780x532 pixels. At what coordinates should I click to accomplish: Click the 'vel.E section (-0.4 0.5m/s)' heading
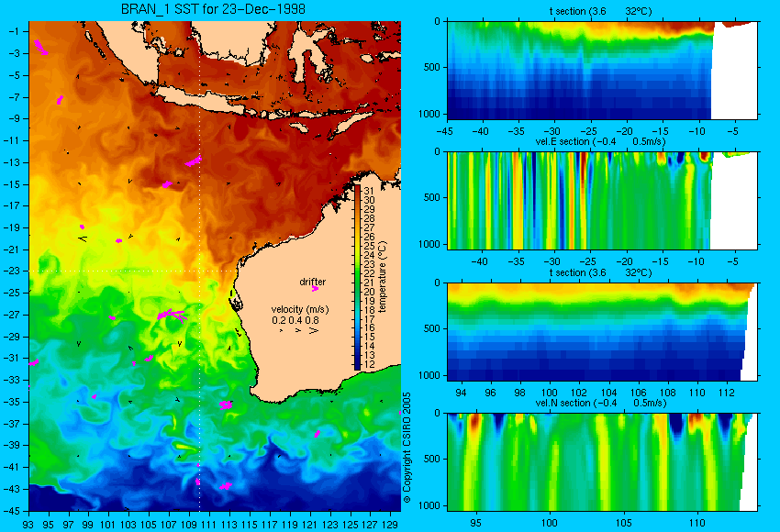(600, 141)
